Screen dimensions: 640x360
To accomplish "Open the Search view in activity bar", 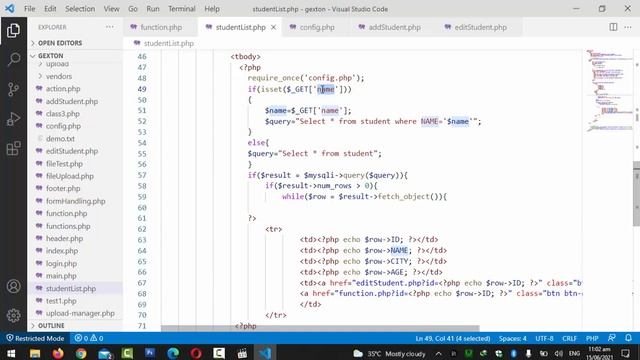I will click(13, 60).
